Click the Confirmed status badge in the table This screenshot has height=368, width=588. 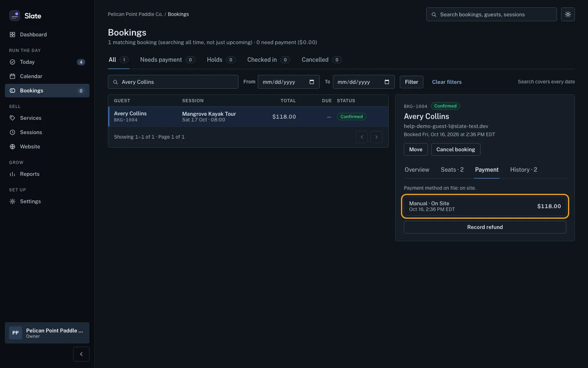352,117
